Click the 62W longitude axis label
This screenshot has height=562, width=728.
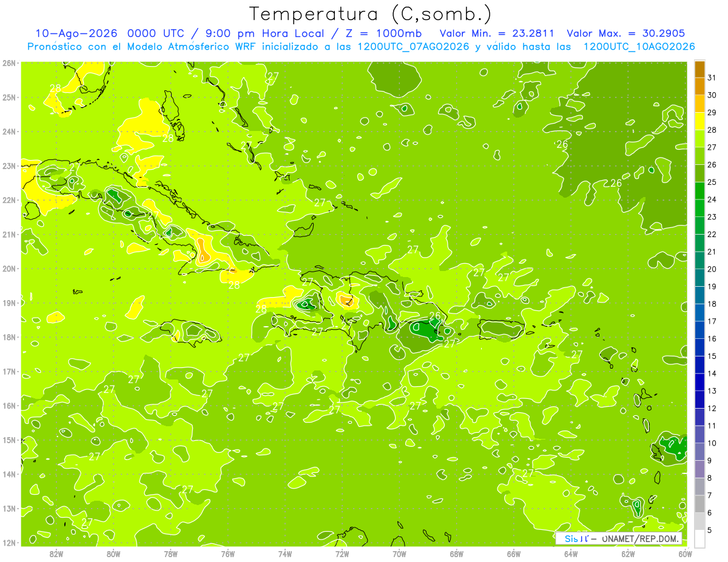click(628, 554)
